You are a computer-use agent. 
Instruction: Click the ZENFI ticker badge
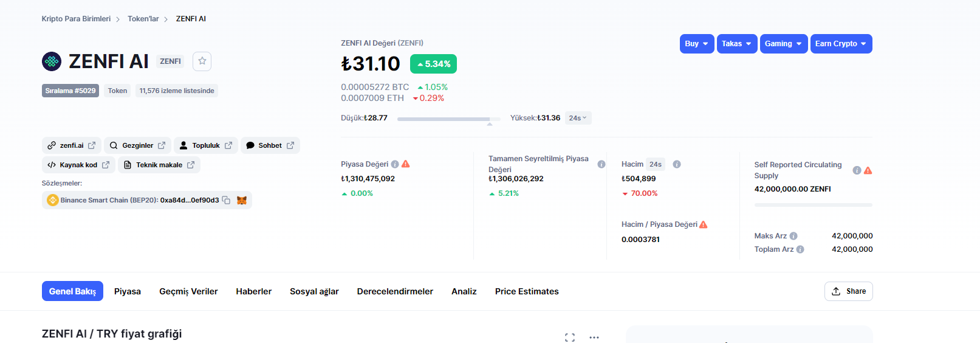click(171, 61)
